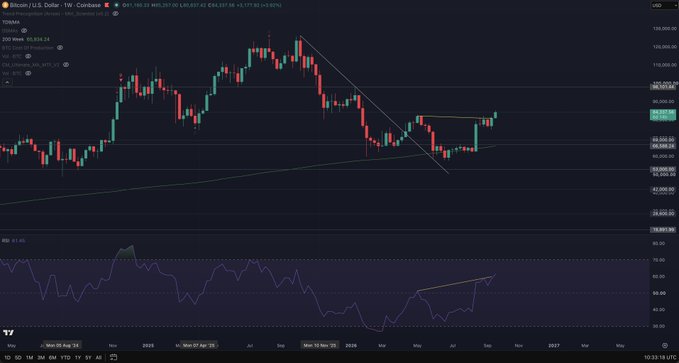Set time range to All
Screen dimensions: 679x363
coord(98,357)
